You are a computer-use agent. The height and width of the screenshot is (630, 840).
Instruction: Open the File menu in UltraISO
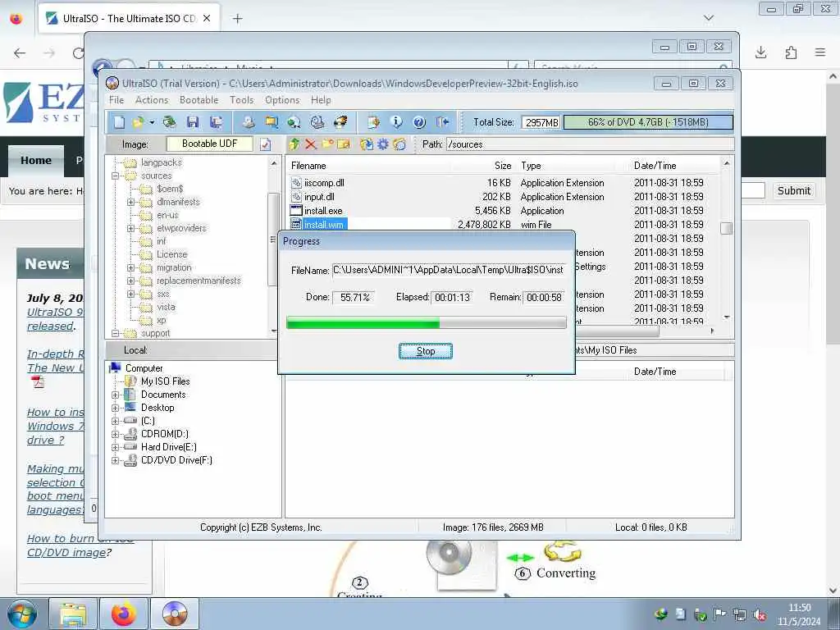tap(116, 100)
